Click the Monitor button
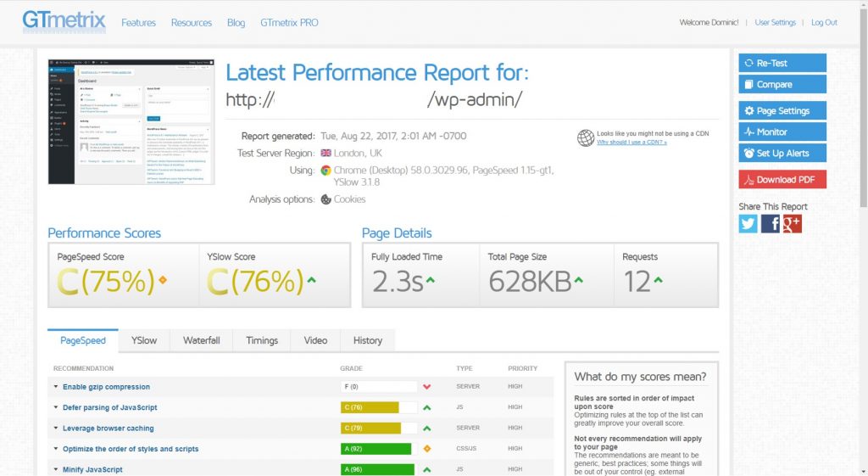Image resolution: width=868 pixels, height=476 pixels. point(782,132)
